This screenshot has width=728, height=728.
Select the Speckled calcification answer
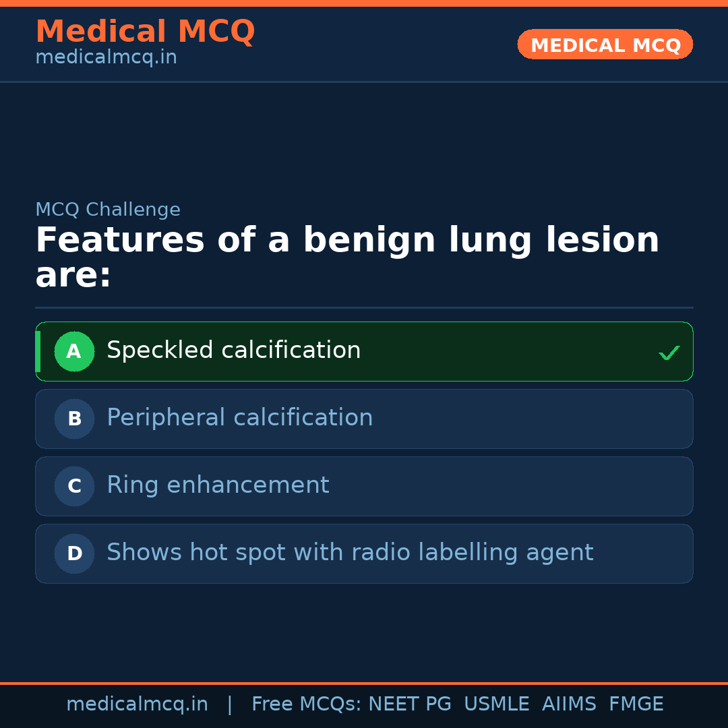pos(233,351)
